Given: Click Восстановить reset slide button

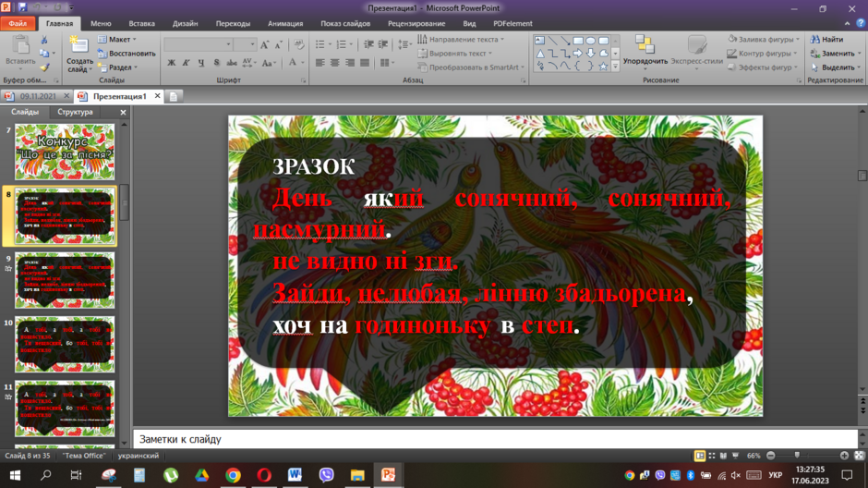Looking at the screenshot, I should [x=127, y=54].
